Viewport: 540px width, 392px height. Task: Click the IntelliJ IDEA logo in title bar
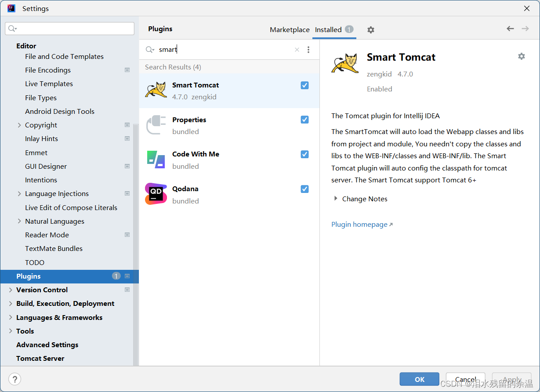tap(11, 8)
